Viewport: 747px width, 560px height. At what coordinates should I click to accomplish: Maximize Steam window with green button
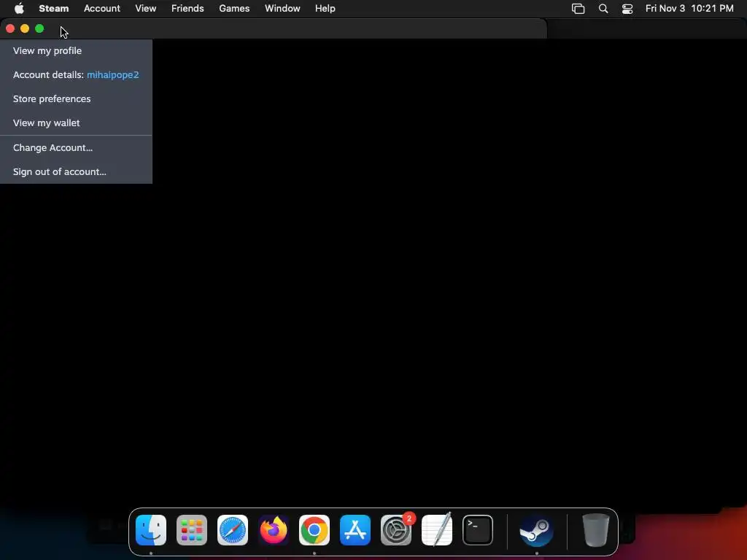pyautogui.click(x=39, y=28)
